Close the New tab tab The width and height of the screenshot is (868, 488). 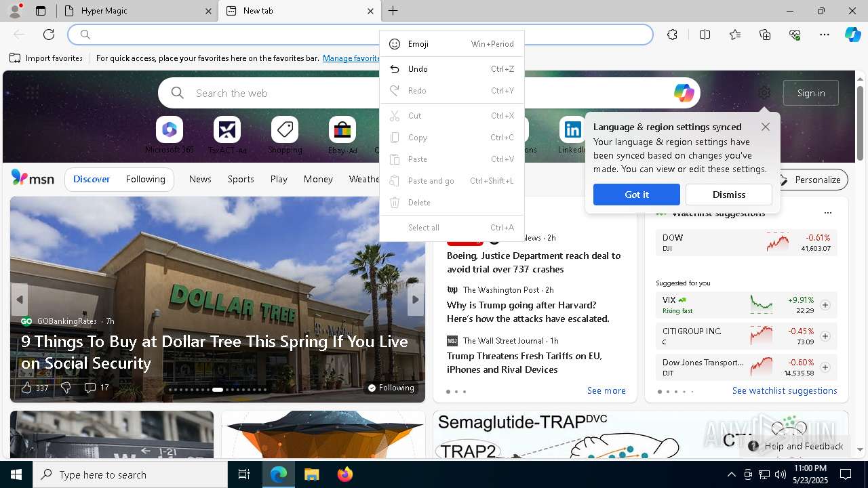370,11
